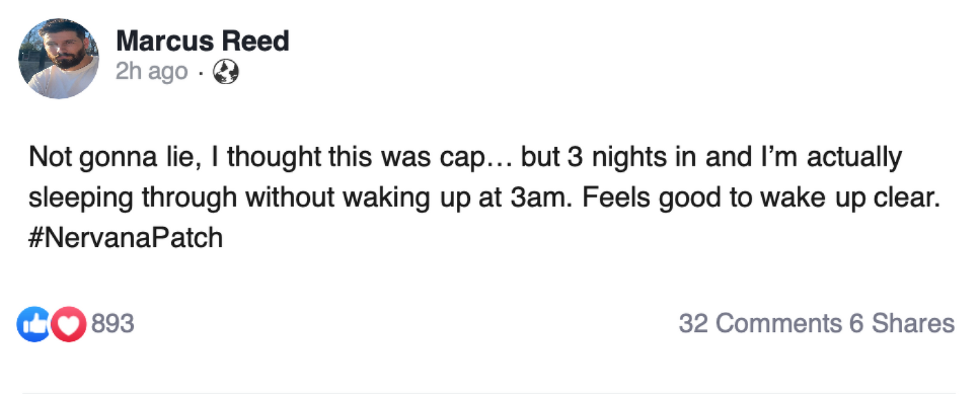
Task: Click the blue thumbs-up Like reaction icon
Action: pos(33,325)
